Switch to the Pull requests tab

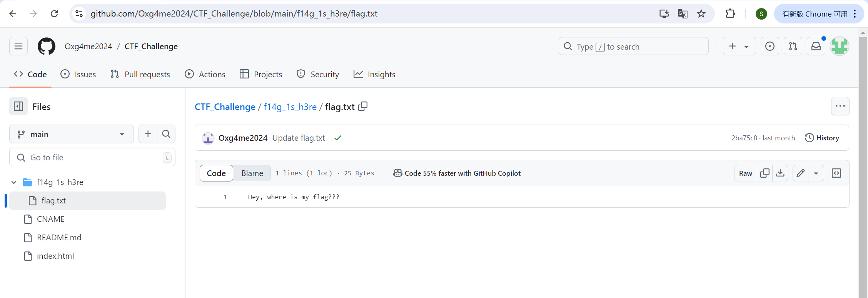click(140, 74)
